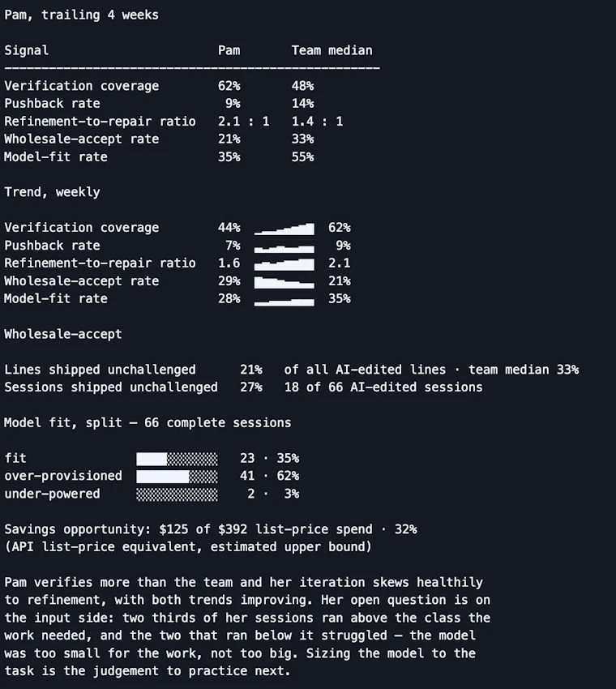Click the Lines shipped unchallenged row
The height and width of the screenshot is (689, 616).
pos(291,370)
